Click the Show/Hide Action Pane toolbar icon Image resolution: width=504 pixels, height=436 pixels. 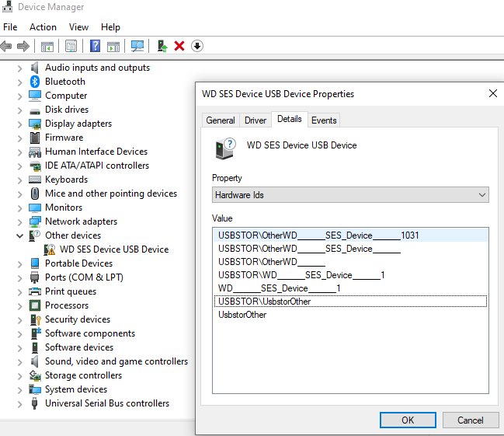tap(113, 47)
